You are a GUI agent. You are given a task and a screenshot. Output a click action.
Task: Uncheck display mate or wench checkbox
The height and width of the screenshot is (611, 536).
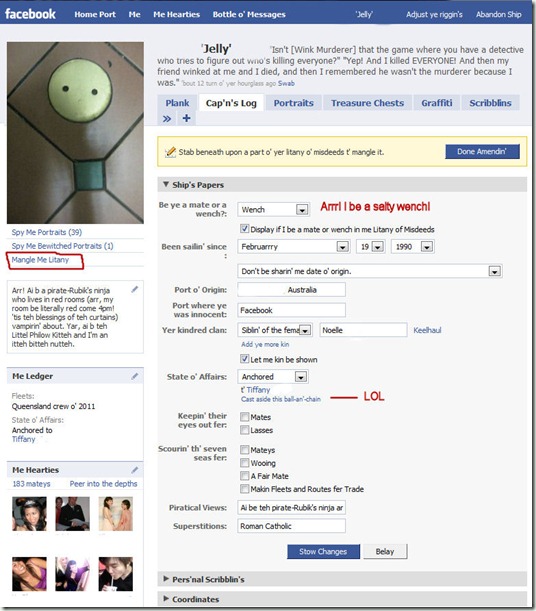pyautogui.click(x=244, y=229)
